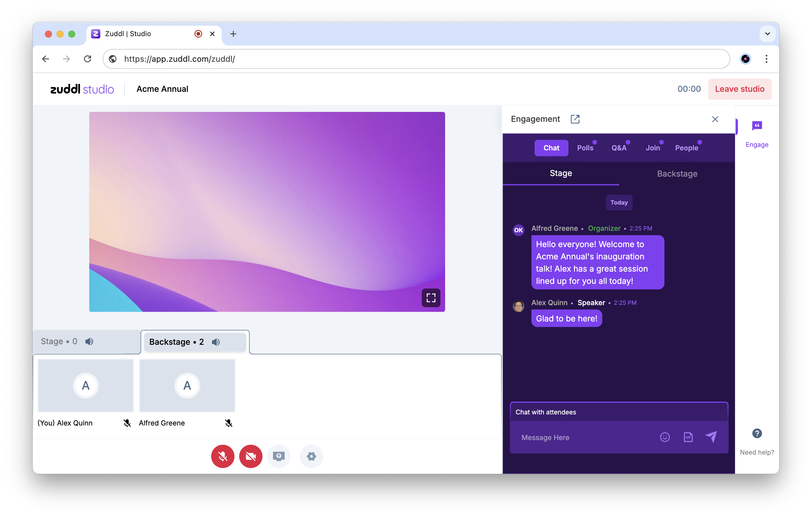Click Alfred Greene's backstage video tile

coord(187,385)
